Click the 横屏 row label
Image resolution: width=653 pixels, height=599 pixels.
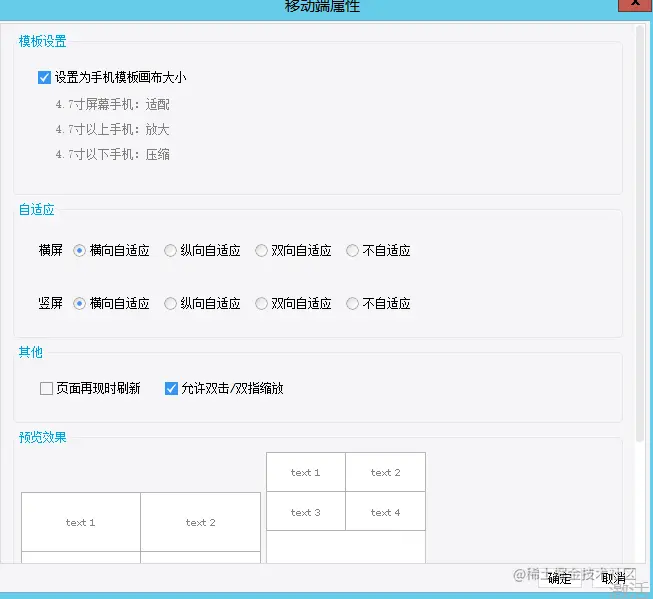click(50, 250)
